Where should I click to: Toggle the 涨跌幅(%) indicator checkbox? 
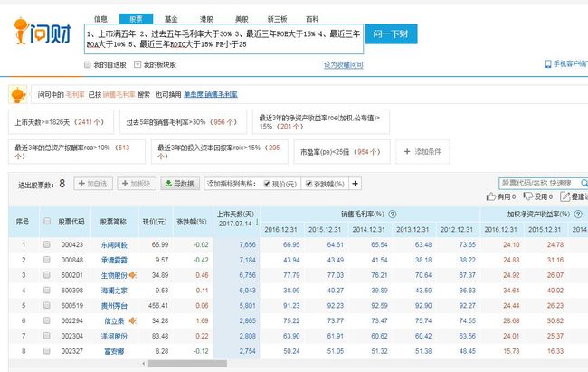308,184
